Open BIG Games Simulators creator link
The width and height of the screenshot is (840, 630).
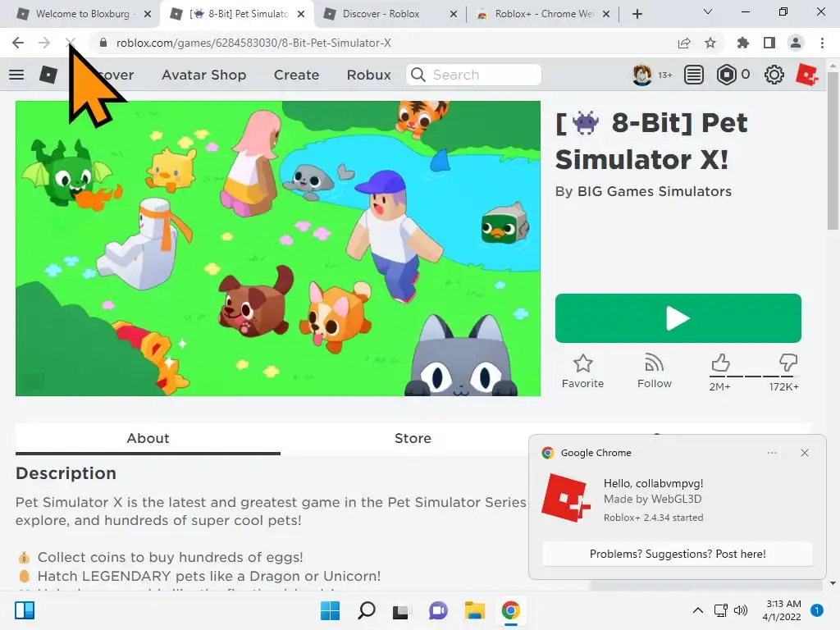pyautogui.click(x=654, y=191)
